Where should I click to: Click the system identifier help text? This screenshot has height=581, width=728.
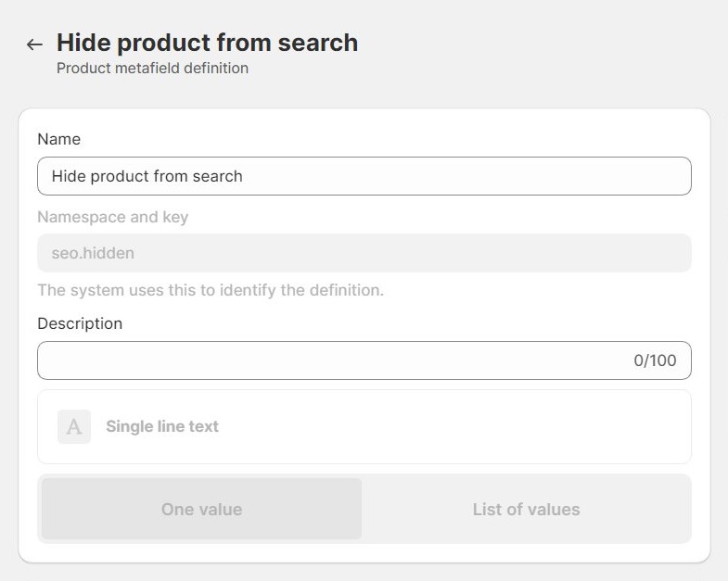coord(211,290)
